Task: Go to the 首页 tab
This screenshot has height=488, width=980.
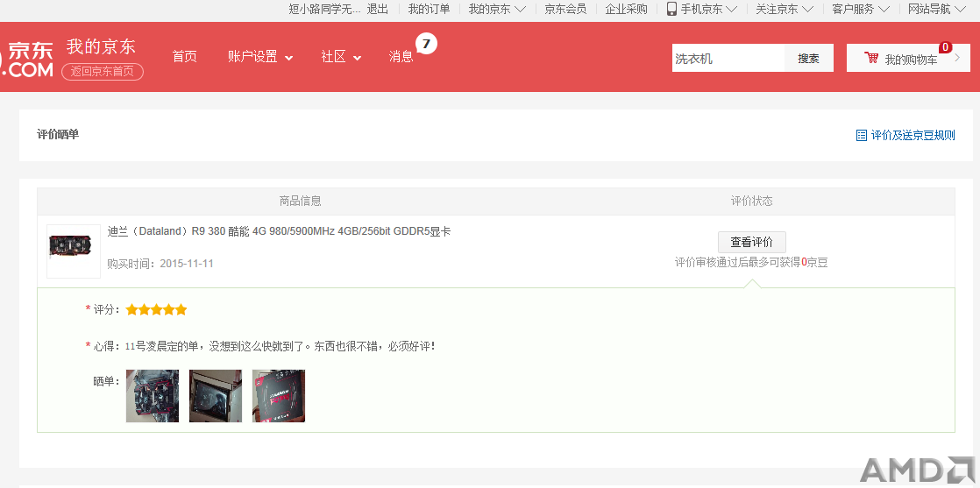Action: click(x=184, y=57)
